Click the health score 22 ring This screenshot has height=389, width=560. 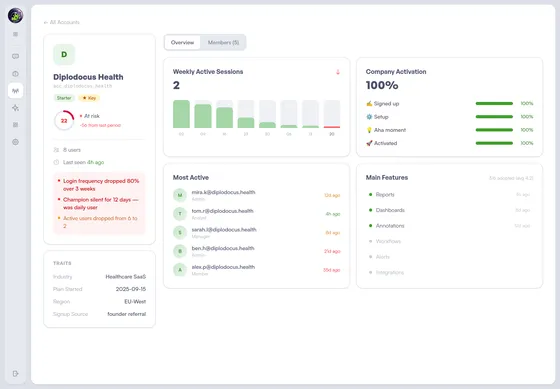point(64,120)
